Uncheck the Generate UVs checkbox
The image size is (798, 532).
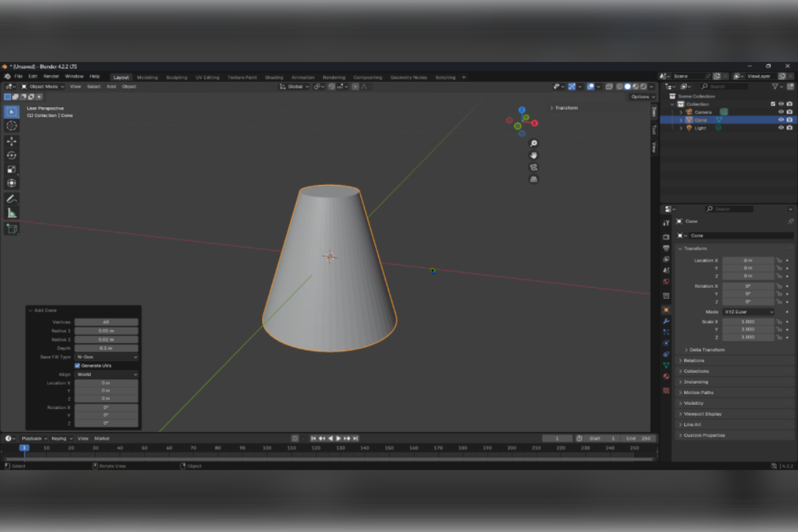[77, 366]
